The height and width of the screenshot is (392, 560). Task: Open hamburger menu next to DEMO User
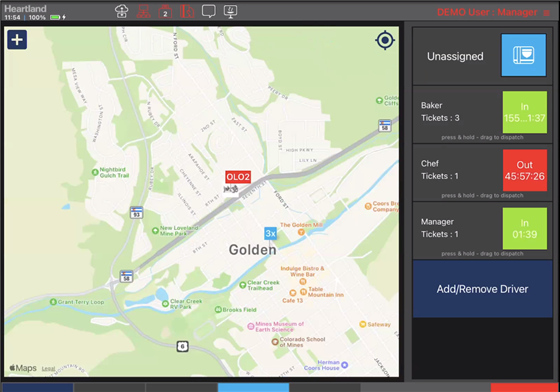[x=546, y=13]
